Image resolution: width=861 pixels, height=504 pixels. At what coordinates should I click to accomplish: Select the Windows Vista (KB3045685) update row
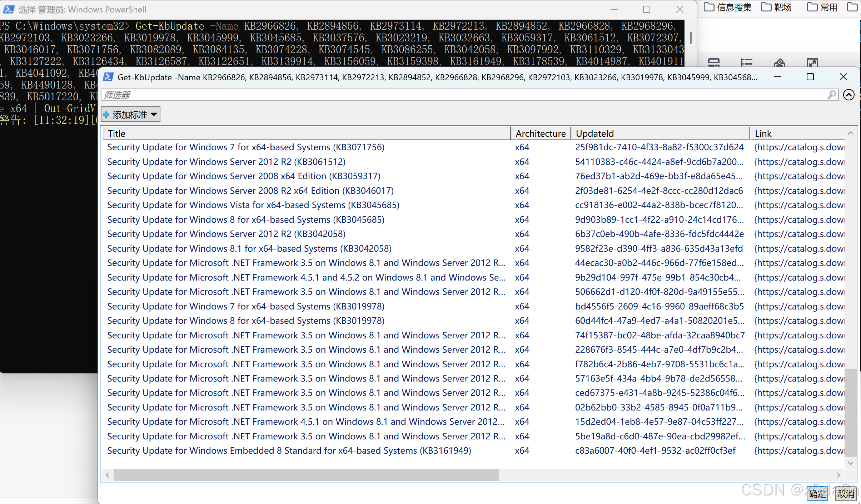click(x=474, y=205)
